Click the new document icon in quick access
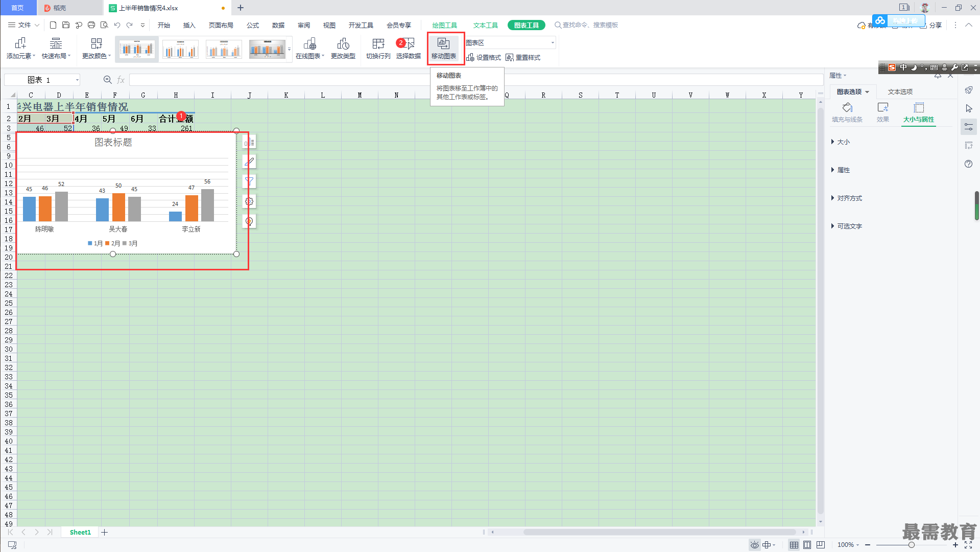Image resolution: width=980 pixels, height=552 pixels. point(53,25)
